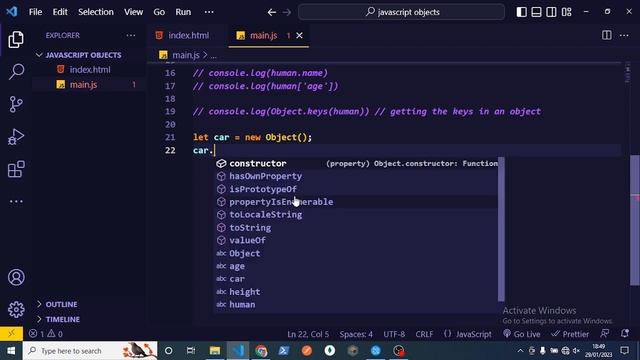Show more menu items ellipsis
640x360 pixels.
point(209,12)
